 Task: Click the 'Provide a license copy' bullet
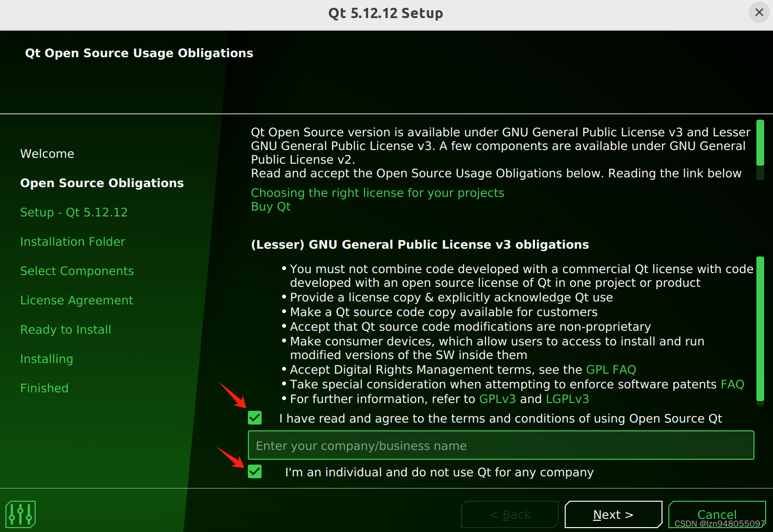pos(451,298)
